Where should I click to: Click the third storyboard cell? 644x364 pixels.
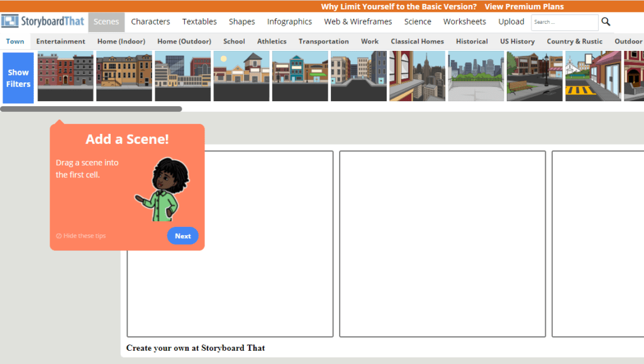click(598, 244)
